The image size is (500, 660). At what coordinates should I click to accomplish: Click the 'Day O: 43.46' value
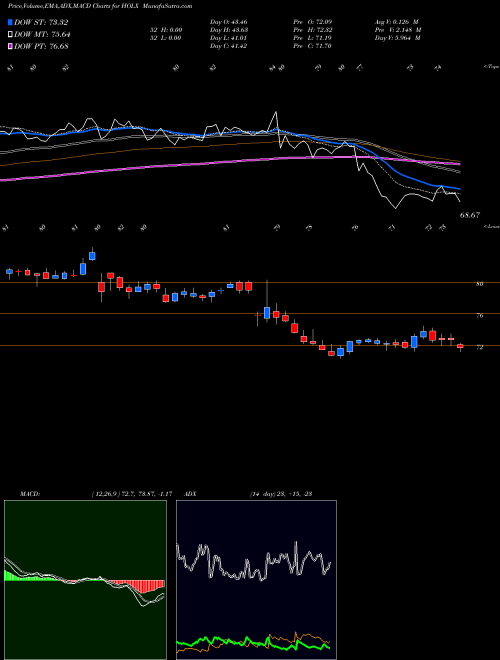[x=228, y=21]
